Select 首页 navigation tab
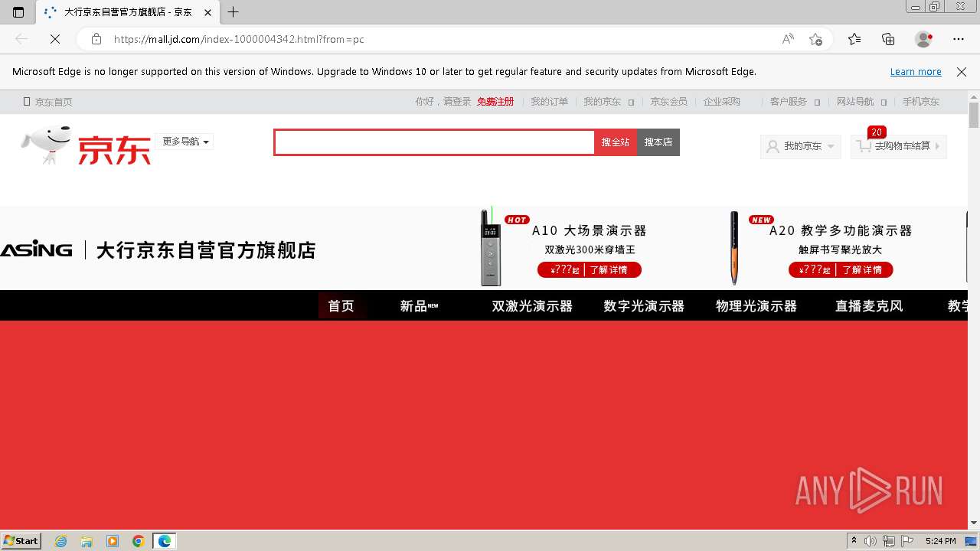The image size is (980, 551). pyautogui.click(x=341, y=305)
